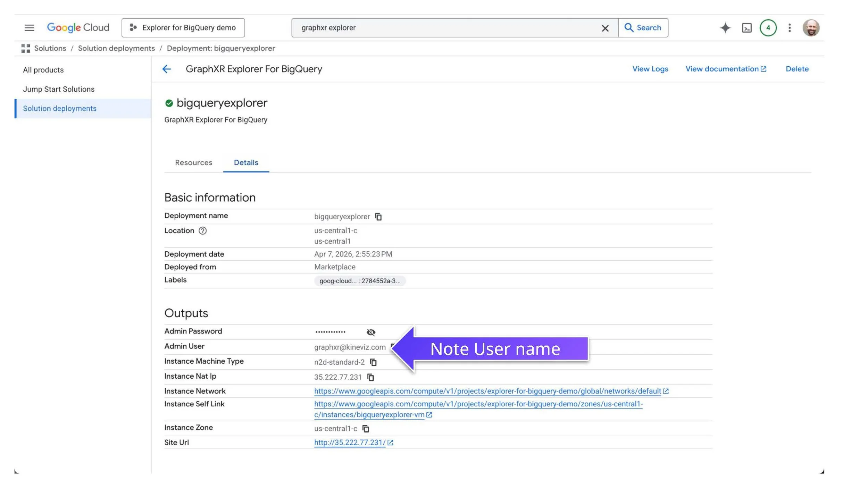Image resolution: width=868 pixels, height=488 pixels.
Task: Activate Cloud Shell terminal icon
Action: coord(746,28)
